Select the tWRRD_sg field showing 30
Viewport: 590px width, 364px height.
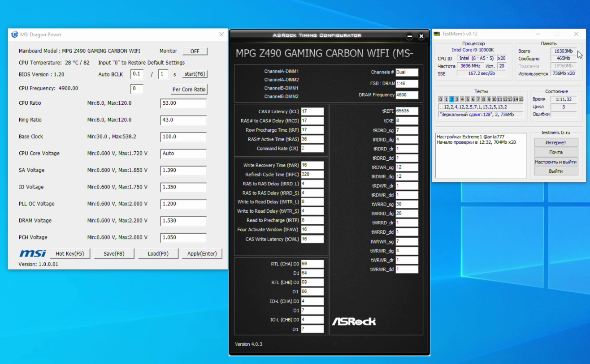407,204
